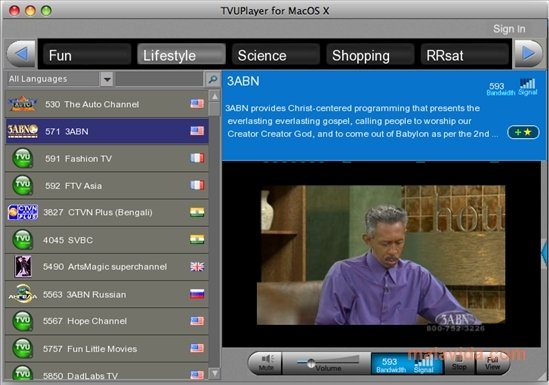Show next categories with right arrow
The image size is (549, 385).
(x=528, y=54)
